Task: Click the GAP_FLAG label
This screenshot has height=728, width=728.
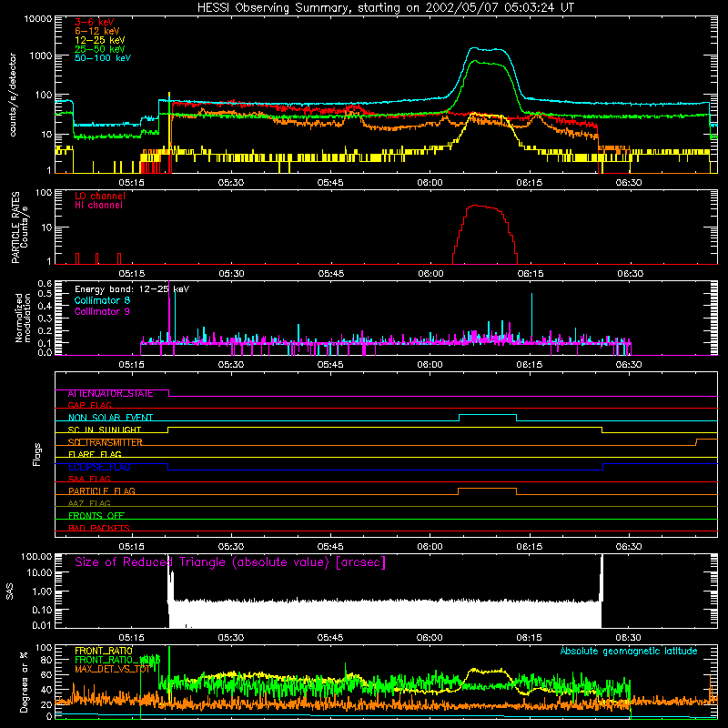Action: (x=89, y=405)
